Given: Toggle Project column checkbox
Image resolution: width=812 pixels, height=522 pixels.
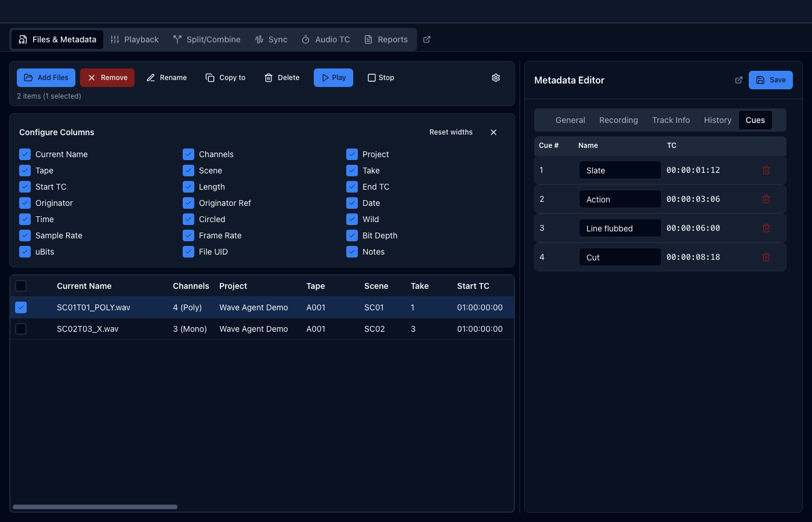Looking at the screenshot, I should [352, 154].
